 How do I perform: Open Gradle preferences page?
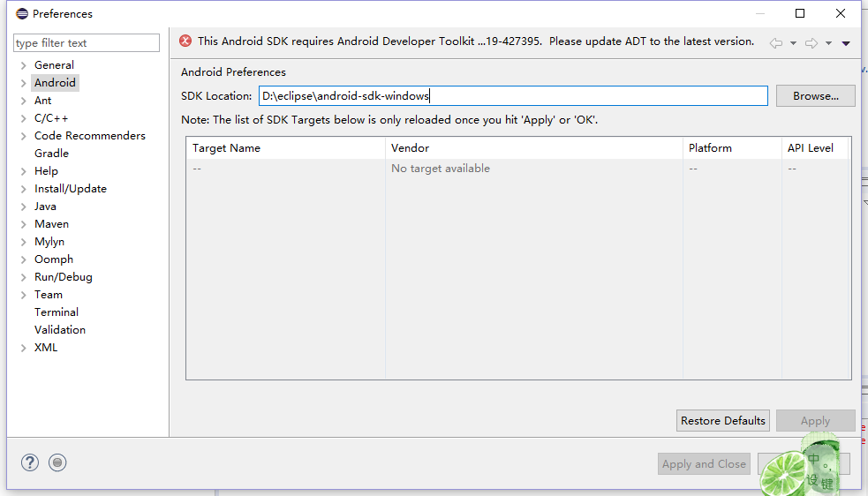coord(51,154)
